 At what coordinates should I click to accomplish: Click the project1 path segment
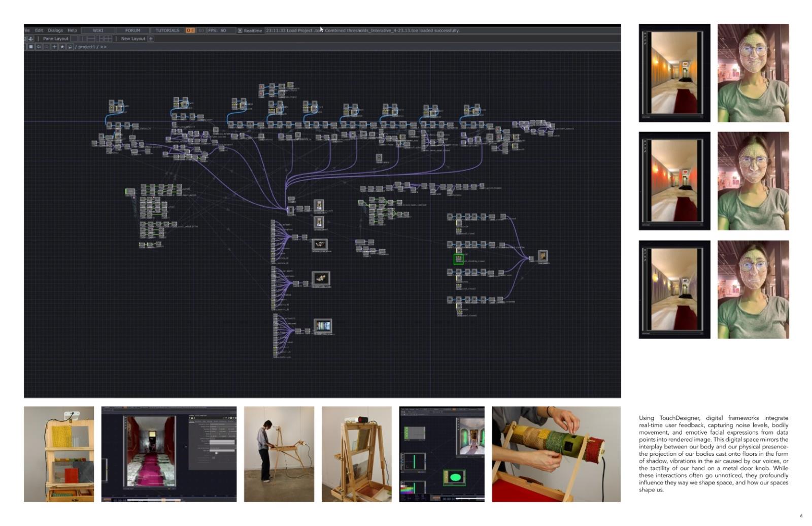[86, 47]
